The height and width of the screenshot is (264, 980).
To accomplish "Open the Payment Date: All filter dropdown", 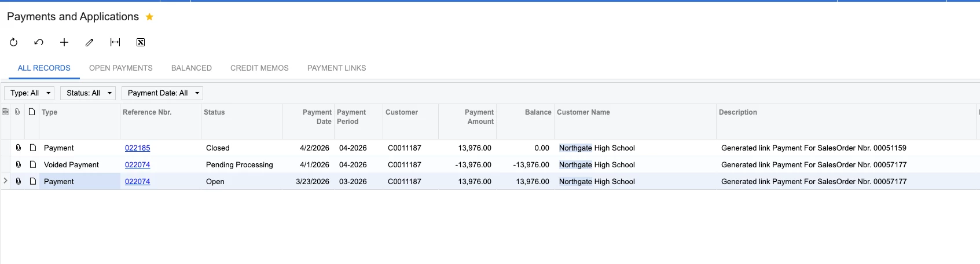I will tap(162, 93).
